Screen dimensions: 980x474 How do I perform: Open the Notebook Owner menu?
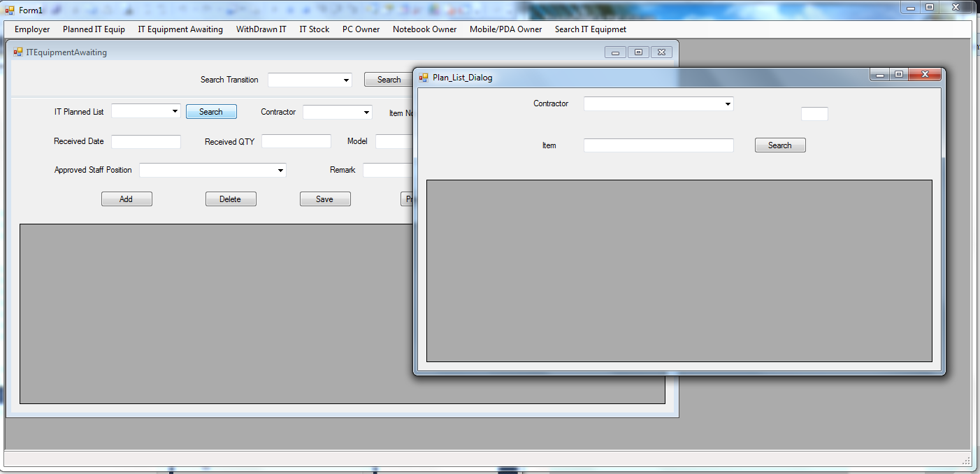point(424,29)
